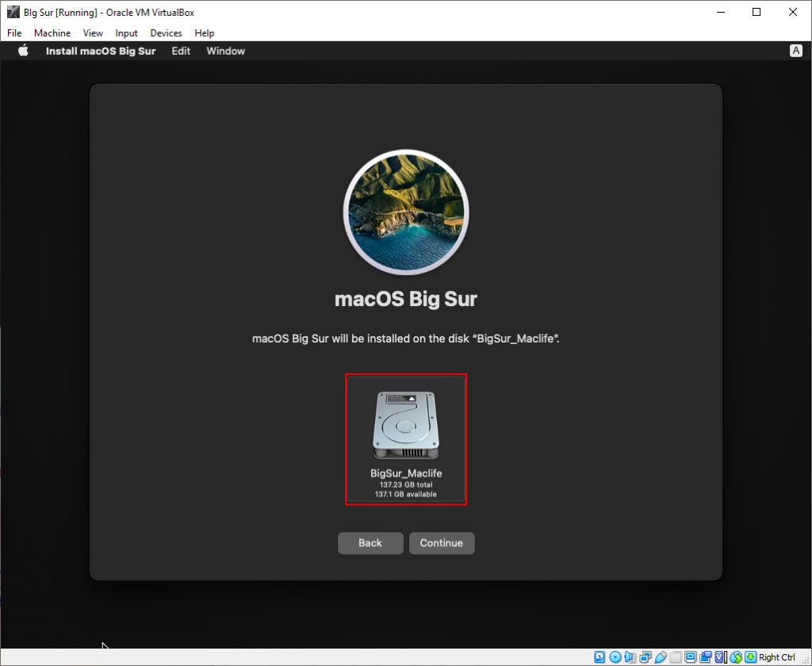Click the Back button
The width and height of the screenshot is (812, 666).
tap(370, 543)
